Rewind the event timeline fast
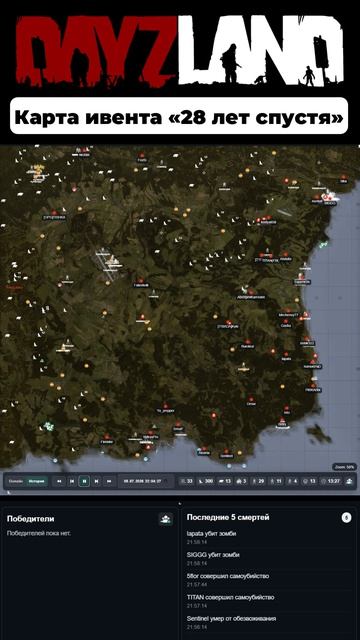360x640 pixels. coord(59,481)
